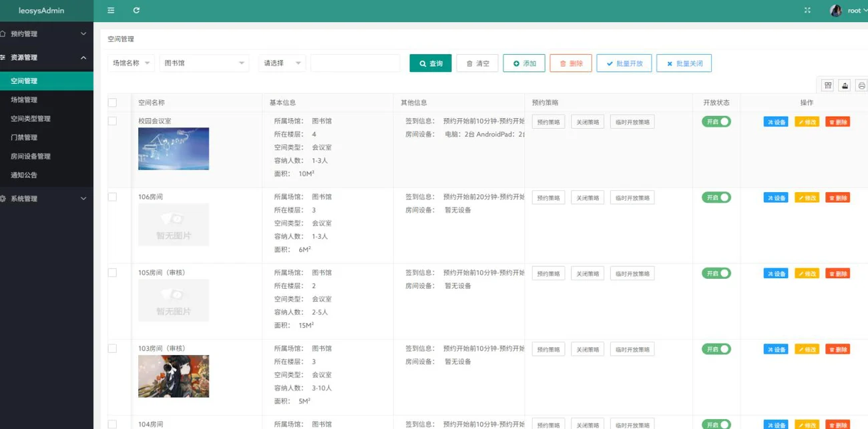Click the toolbar 删除 button with orange border
The width and height of the screenshot is (868, 429).
[571, 63]
